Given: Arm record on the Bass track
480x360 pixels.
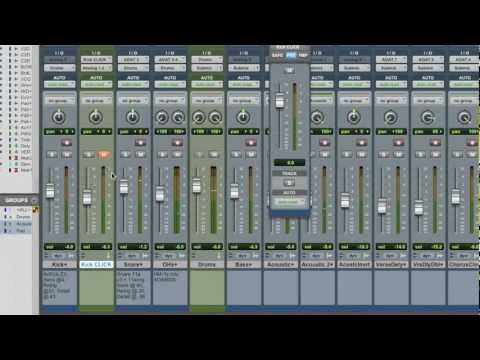Looking at the screenshot, I should tap(251, 143).
